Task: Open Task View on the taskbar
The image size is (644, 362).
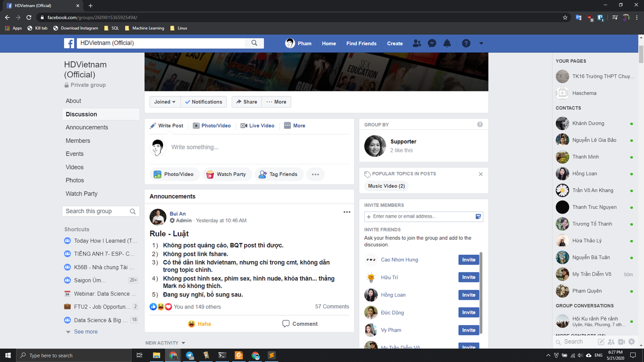Action: 139,355
